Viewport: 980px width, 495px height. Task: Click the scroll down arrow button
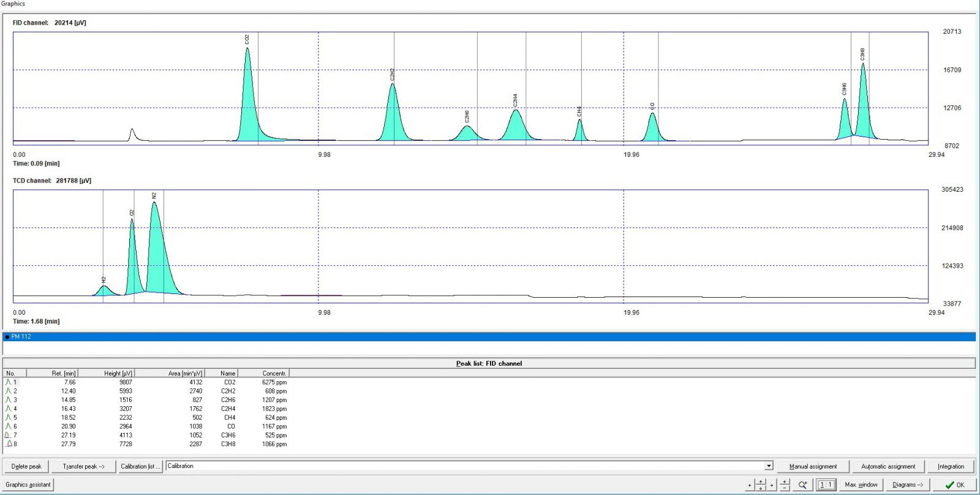click(761, 488)
